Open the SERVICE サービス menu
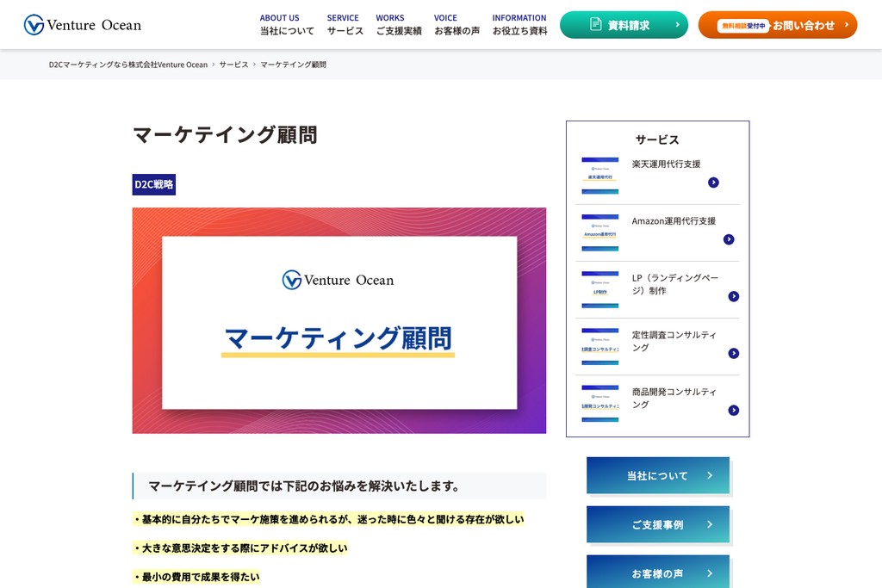This screenshot has height=588, width=882. (345, 25)
